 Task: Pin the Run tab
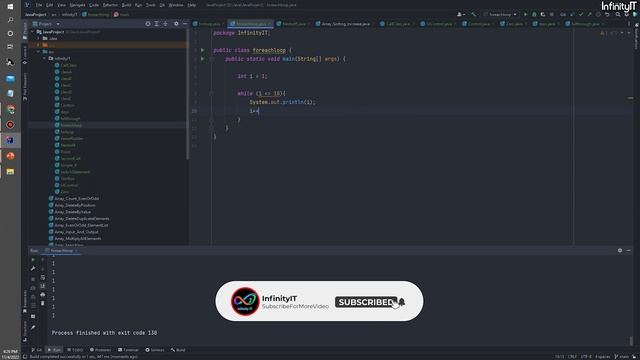pos(33,327)
